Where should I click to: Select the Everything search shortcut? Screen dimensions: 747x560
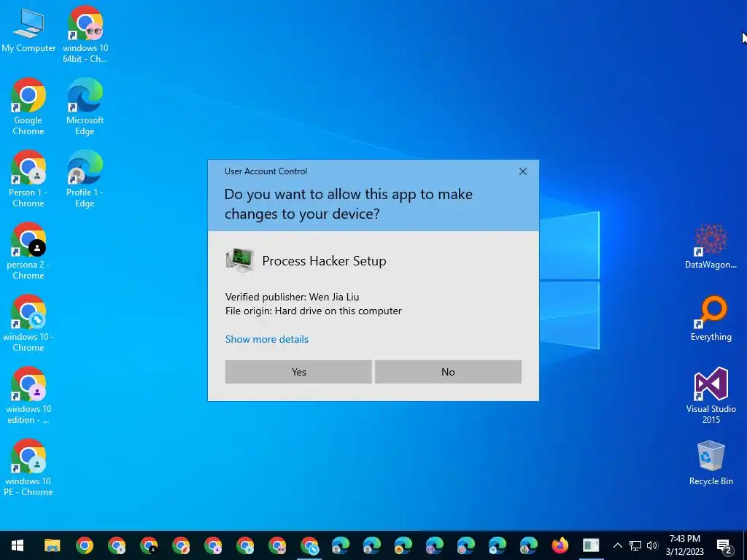click(x=711, y=319)
